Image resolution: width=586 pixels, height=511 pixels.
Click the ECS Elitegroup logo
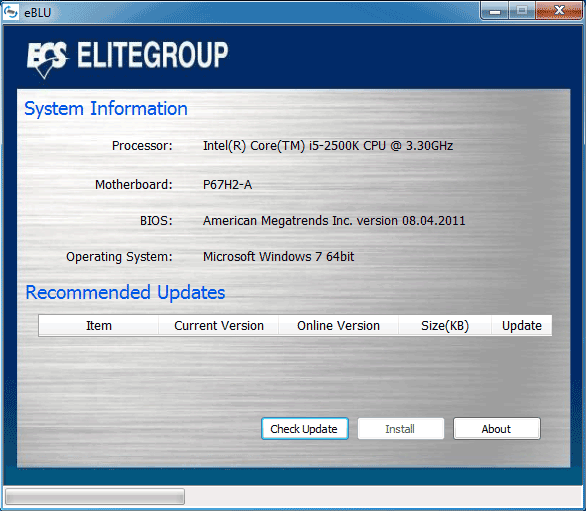coord(127,58)
